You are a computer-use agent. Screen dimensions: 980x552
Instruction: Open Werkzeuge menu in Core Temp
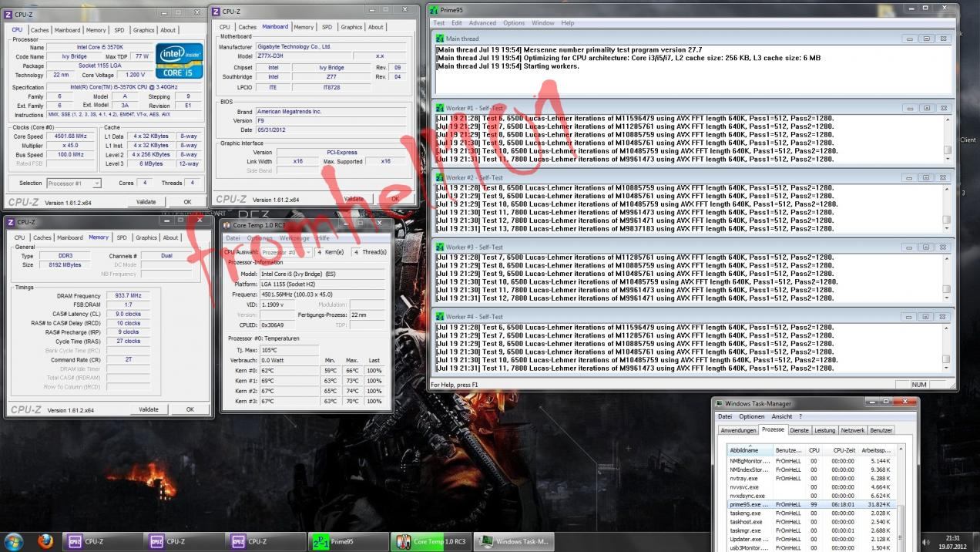click(294, 238)
